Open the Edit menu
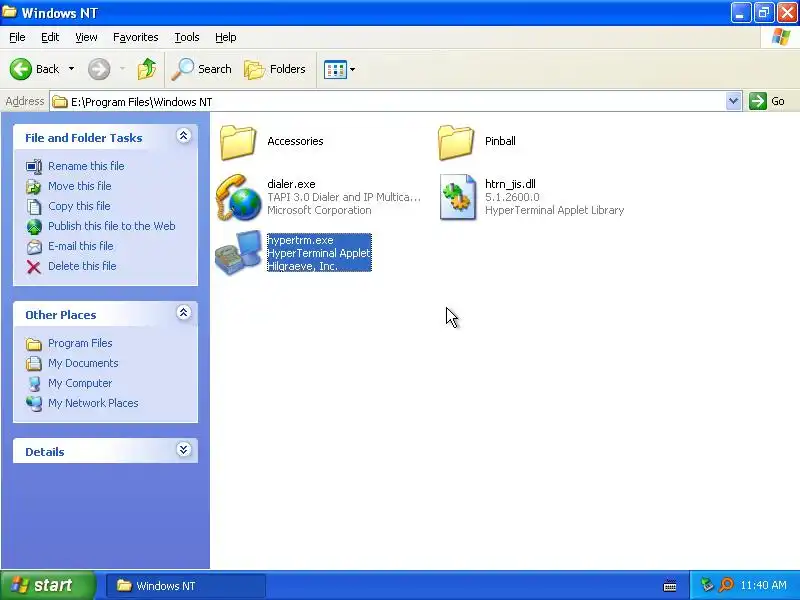Screen dimensions: 800x600 [50, 37]
